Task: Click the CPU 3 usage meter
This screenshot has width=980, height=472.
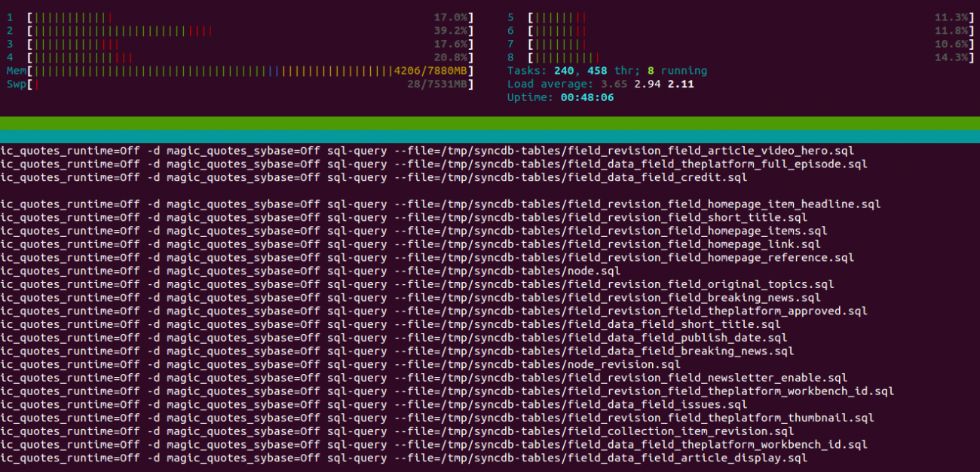Action: (250, 44)
